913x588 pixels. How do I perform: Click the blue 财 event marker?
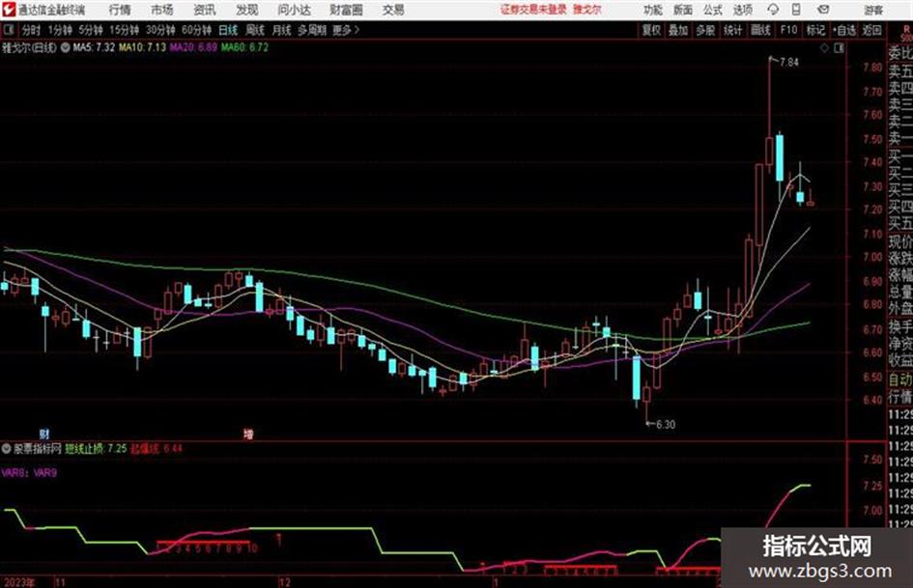pyautogui.click(x=44, y=434)
